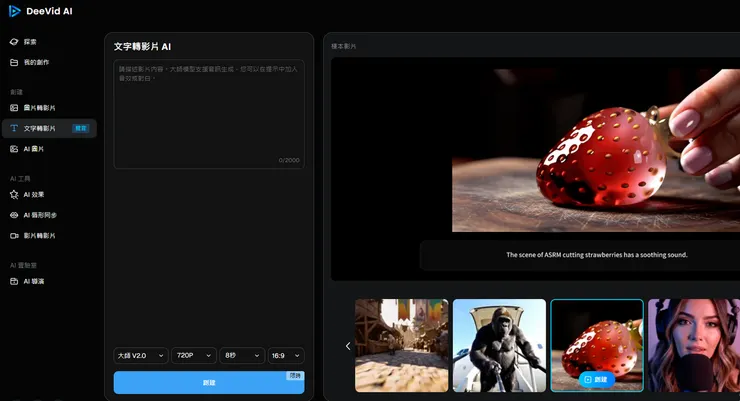This screenshot has height=401, width=740.
Task: Click the glass strawberry sample video preview
Action: [596, 150]
